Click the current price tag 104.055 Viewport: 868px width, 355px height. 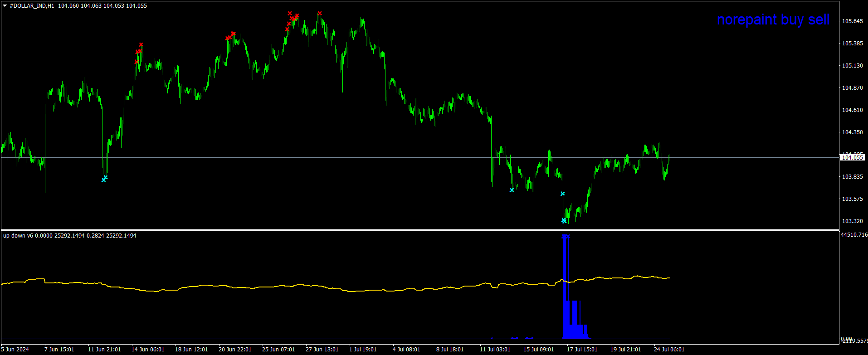tap(852, 157)
